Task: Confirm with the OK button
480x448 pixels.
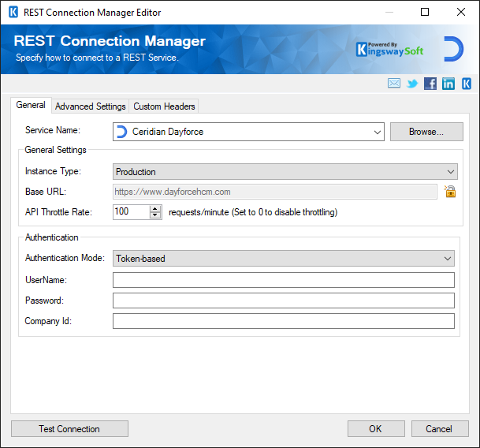Action: (376, 429)
